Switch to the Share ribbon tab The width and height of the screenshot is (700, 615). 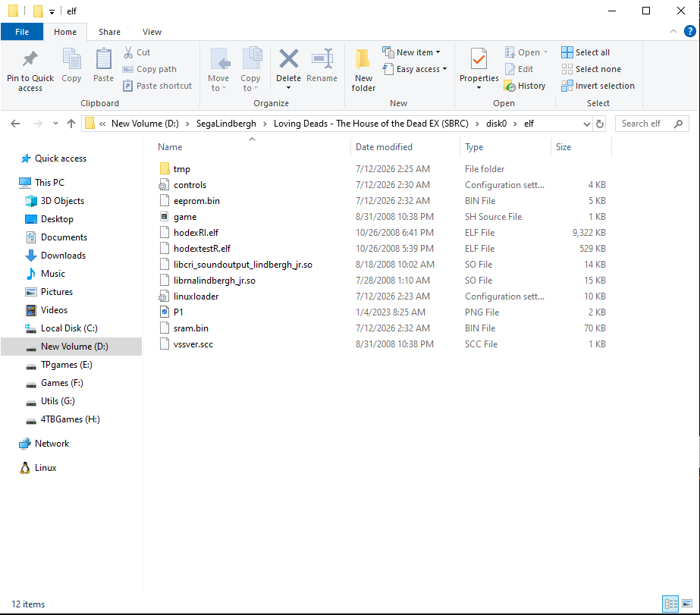[109, 32]
